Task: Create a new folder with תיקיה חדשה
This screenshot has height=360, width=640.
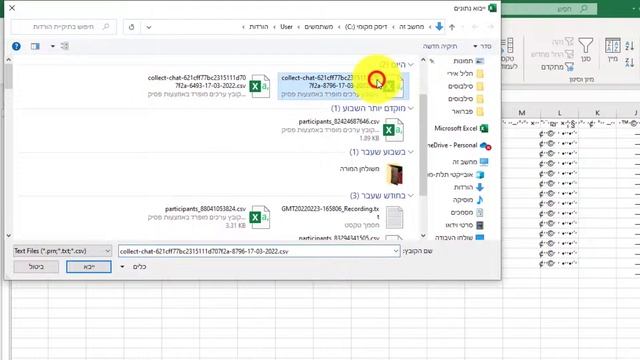Action: tap(440, 46)
